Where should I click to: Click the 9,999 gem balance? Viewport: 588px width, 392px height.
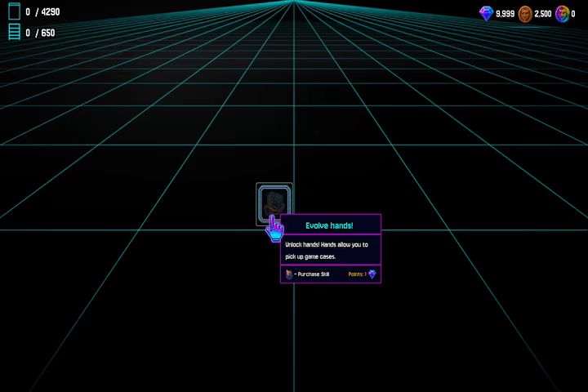click(x=505, y=14)
